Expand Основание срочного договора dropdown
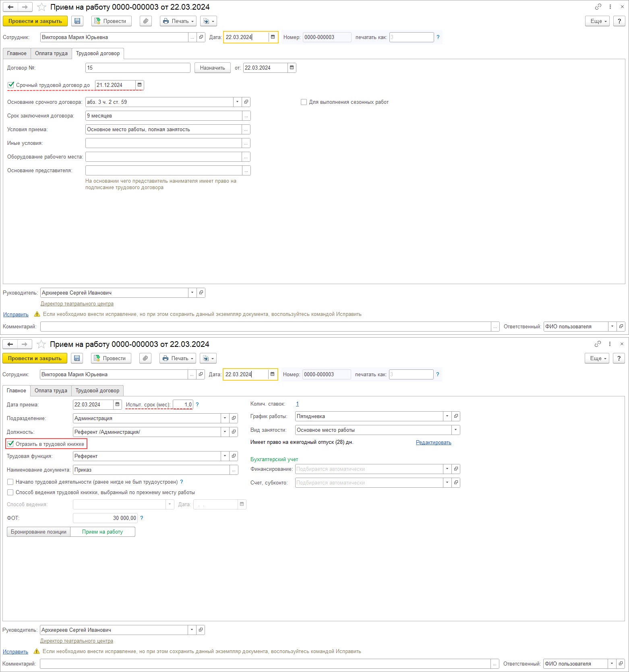This screenshot has height=672, width=629. [237, 102]
